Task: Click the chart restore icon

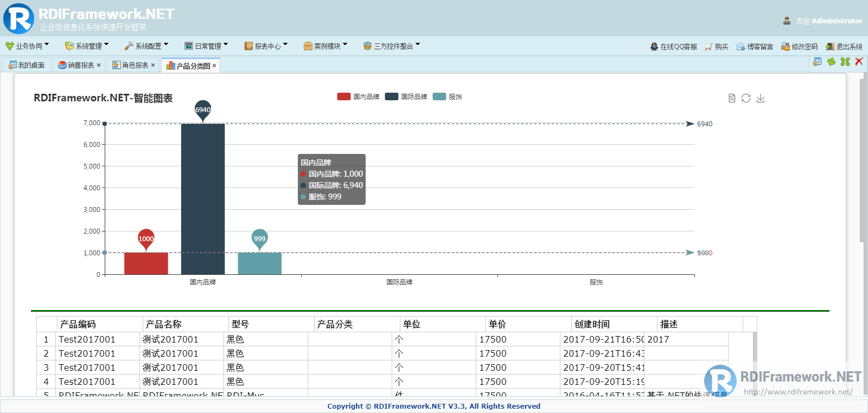Action: click(746, 98)
